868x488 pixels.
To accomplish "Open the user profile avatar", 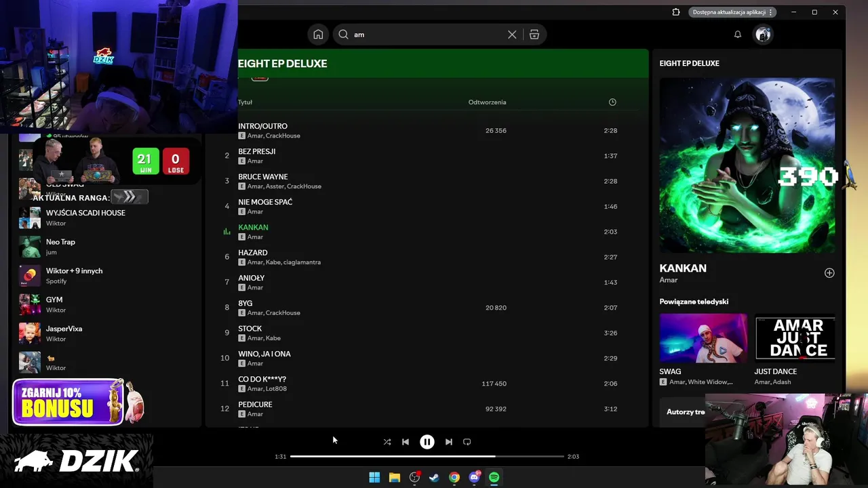I will (x=763, y=35).
